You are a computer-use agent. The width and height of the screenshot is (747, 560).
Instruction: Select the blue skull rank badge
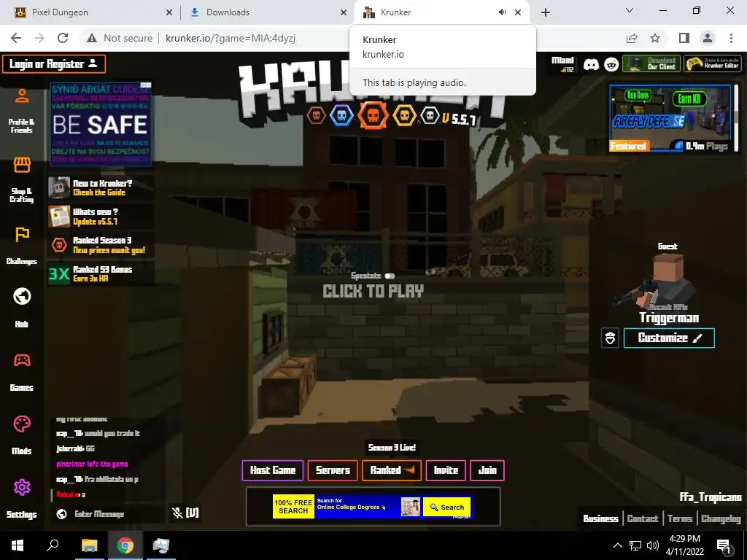pos(341,115)
